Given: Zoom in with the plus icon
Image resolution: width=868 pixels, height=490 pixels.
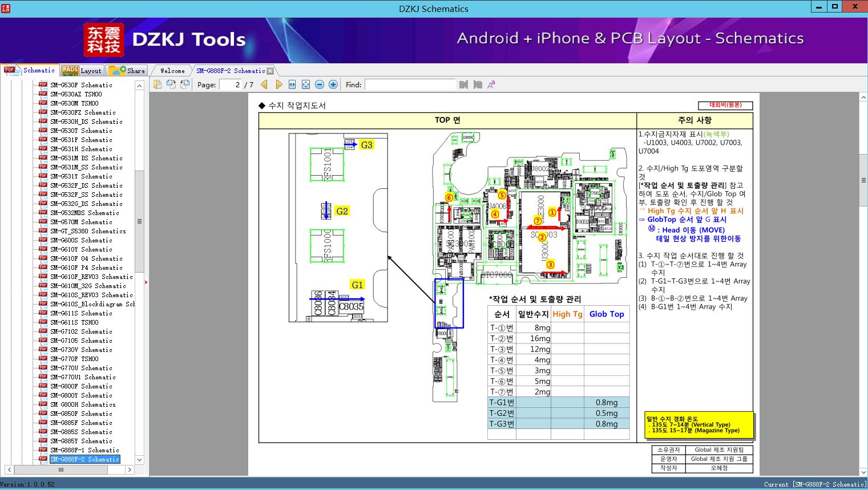Looking at the screenshot, I should pyautogui.click(x=333, y=84).
